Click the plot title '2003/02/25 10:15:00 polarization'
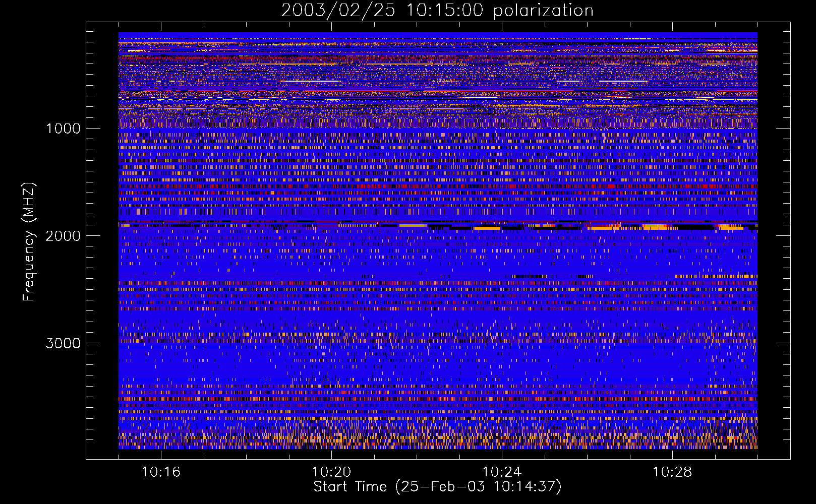Image resolution: width=816 pixels, height=504 pixels. 437,11
